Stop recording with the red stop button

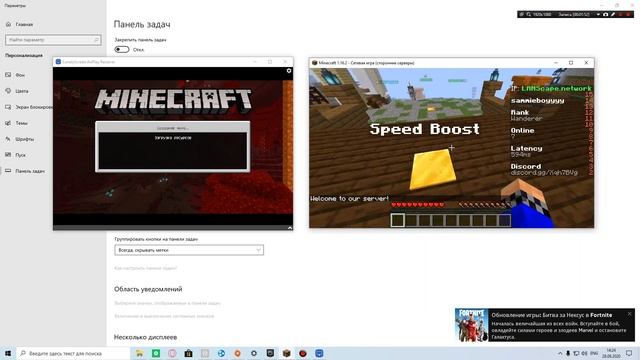click(x=628, y=14)
